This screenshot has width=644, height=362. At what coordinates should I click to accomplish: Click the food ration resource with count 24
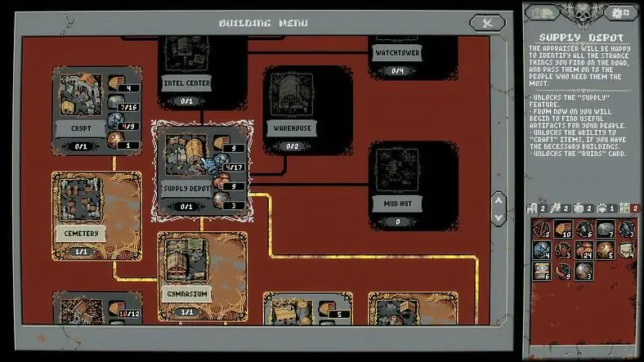click(584, 250)
